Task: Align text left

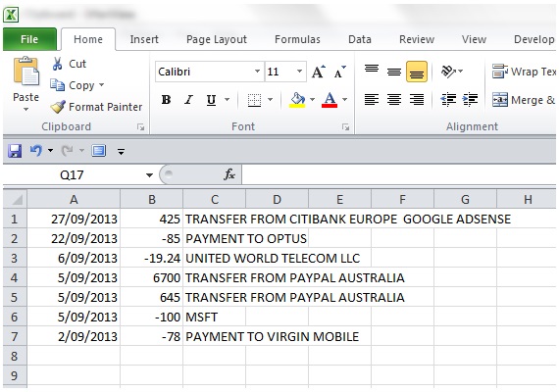Action: 372,99
